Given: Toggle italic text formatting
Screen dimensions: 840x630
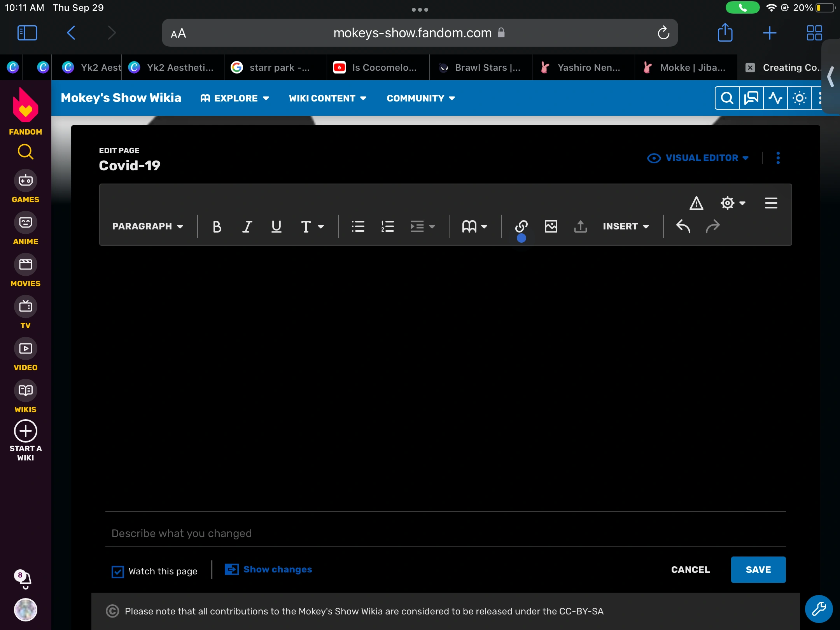Looking at the screenshot, I should (247, 226).
